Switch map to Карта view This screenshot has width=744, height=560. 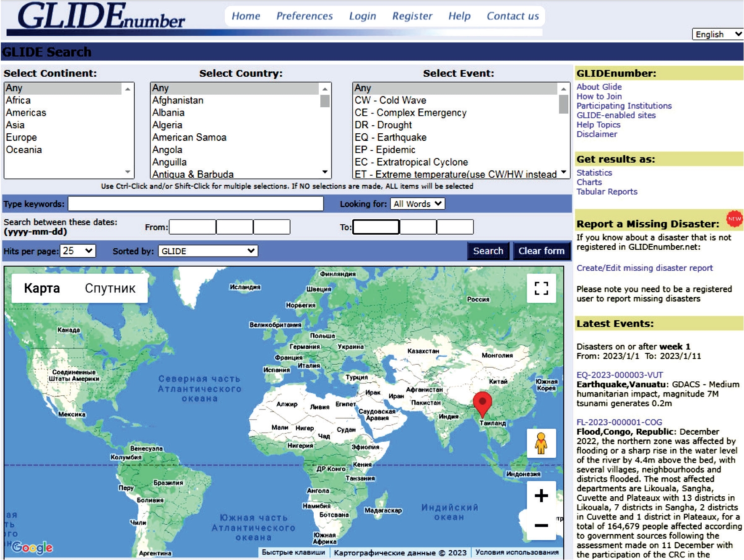point(42,288)
